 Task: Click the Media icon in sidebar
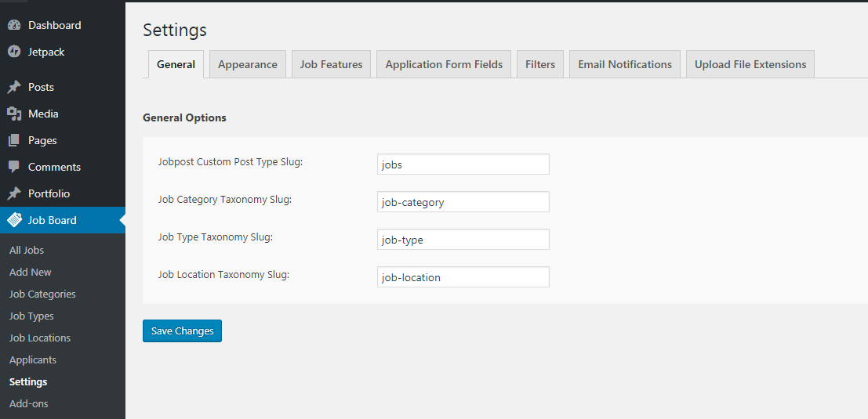click(14, 114)
